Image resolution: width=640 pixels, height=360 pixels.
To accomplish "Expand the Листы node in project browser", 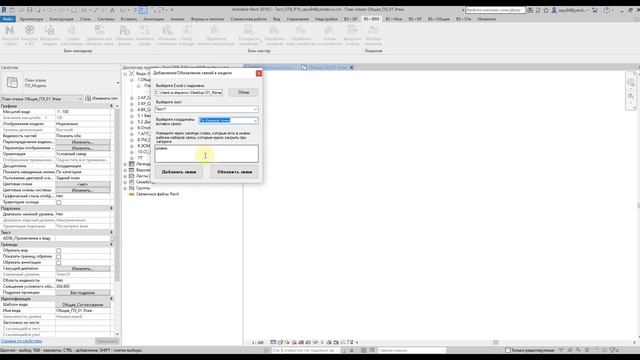I will (x=125, y=176).
